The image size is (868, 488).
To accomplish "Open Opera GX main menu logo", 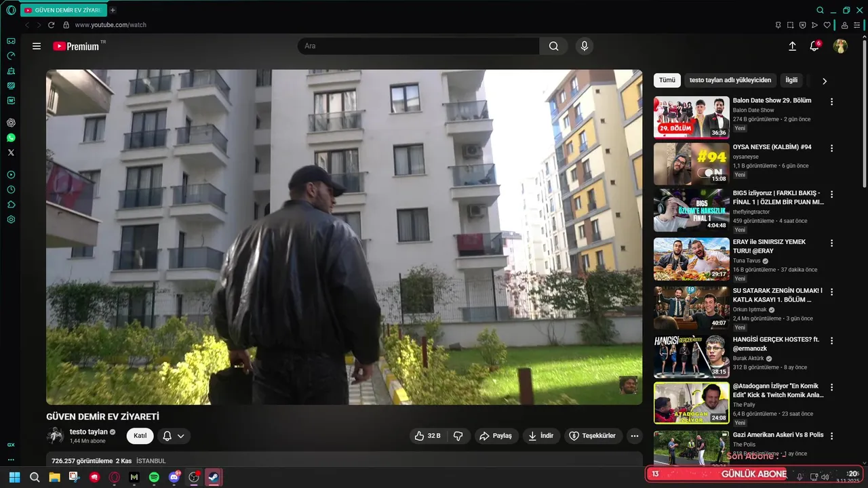I will point(11,10).
